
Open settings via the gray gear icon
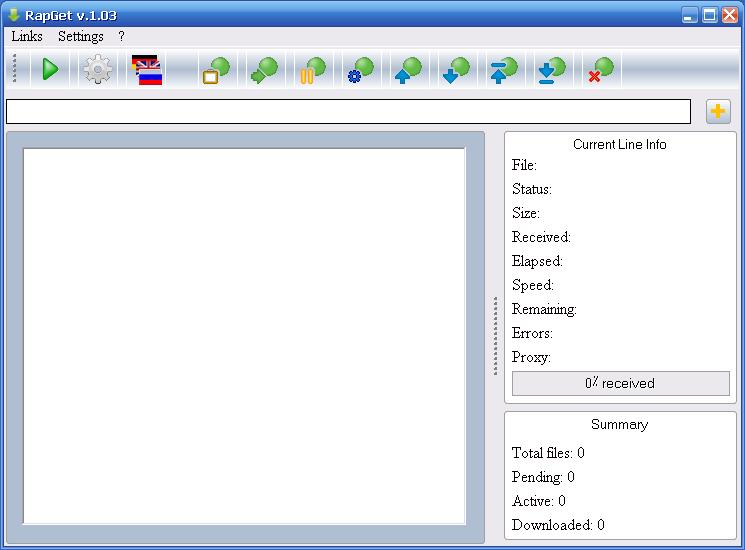click(97, 70)
